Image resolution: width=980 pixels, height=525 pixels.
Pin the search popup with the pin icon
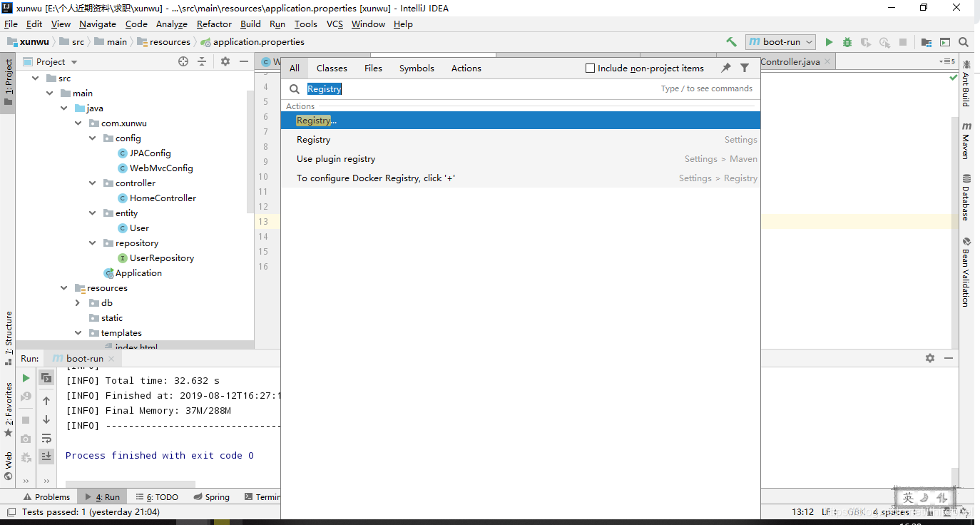(x=726, y=68)
